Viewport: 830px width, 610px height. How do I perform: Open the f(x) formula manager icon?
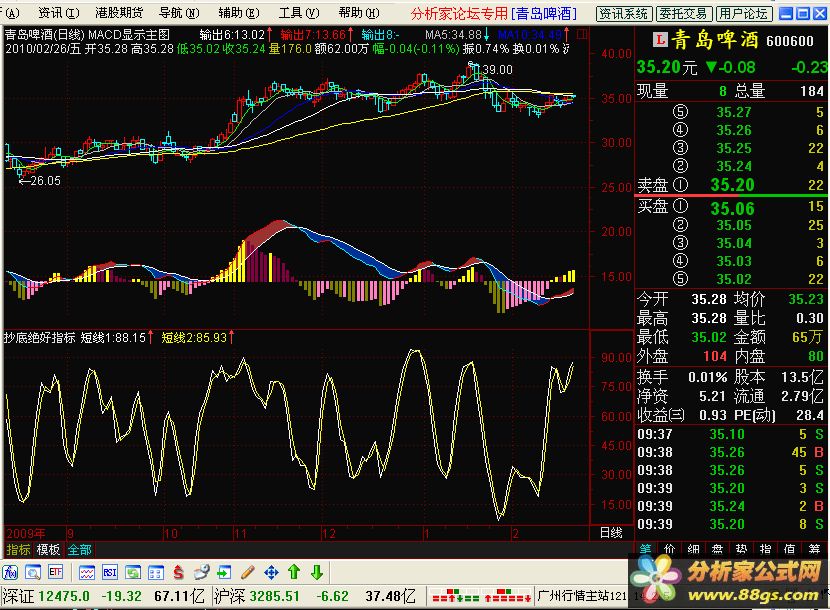[10, 572]
